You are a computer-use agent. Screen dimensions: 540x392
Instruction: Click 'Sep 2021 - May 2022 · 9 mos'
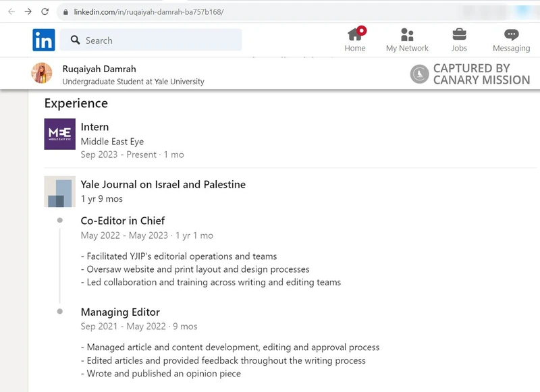[x=139, y=327]
